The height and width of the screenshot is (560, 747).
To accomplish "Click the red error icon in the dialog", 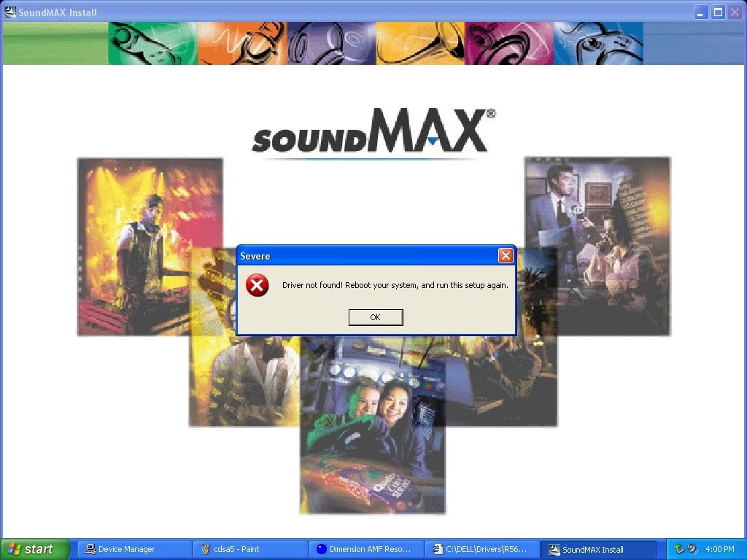I will pos(257,285).
